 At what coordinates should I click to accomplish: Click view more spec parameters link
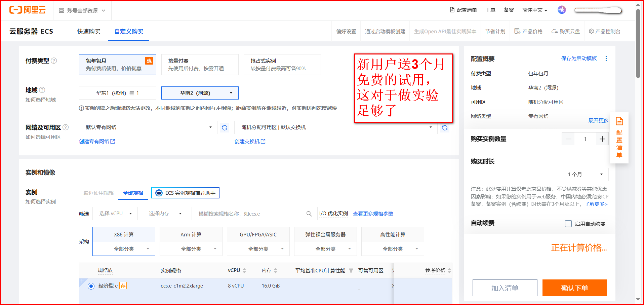point(373,214)
